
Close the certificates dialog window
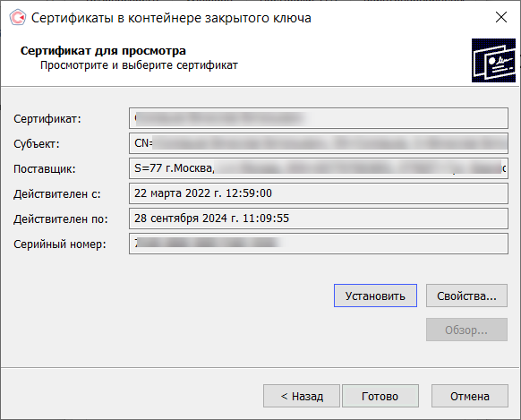pos(501,17)
